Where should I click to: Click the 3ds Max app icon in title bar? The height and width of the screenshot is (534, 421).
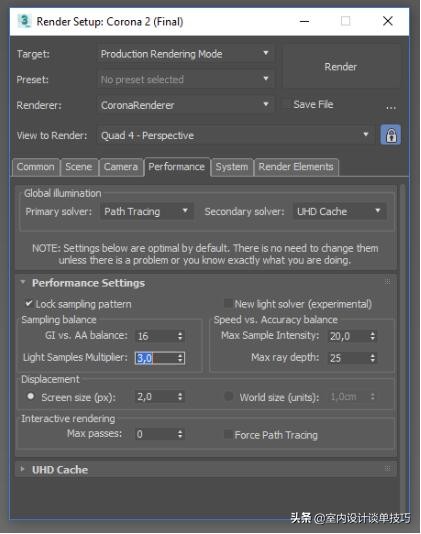(x=24, y=21)
